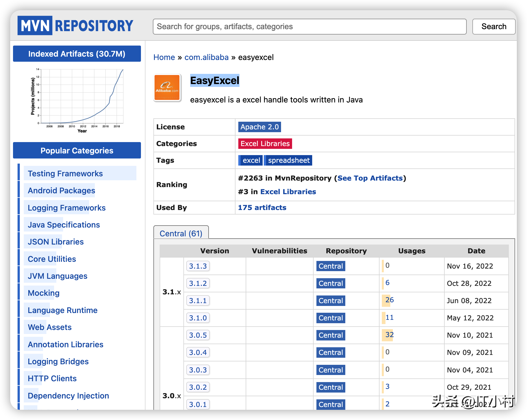Open the 32 usages link for 3.0.5
This screenshot has width=527, height=420.
389,335
